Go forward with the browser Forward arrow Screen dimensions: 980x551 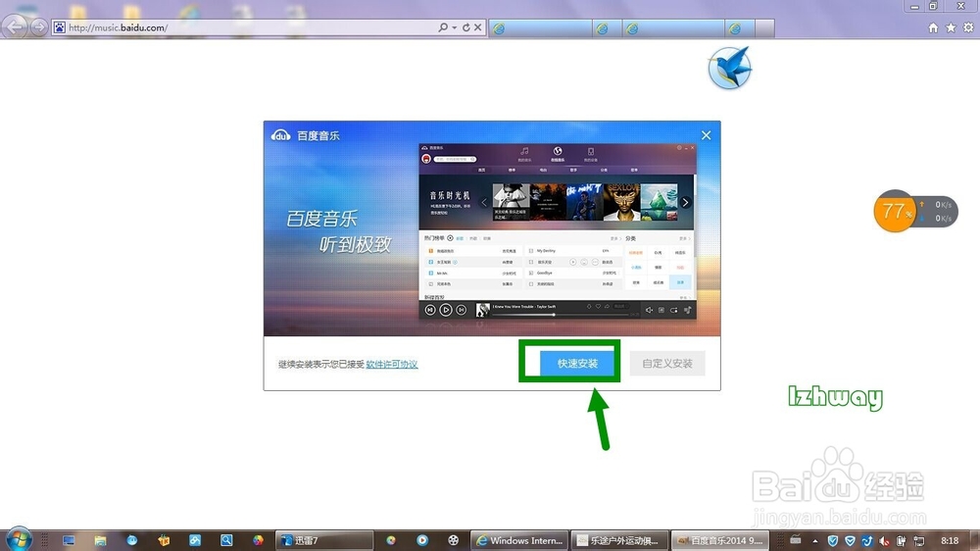(39, 27)
